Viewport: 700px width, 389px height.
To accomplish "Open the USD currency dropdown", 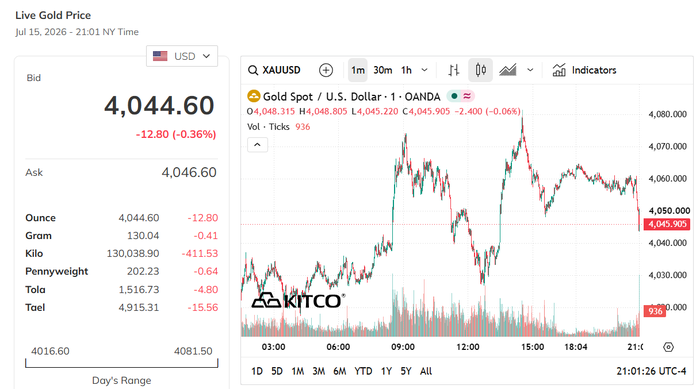I will pos(182,56).
